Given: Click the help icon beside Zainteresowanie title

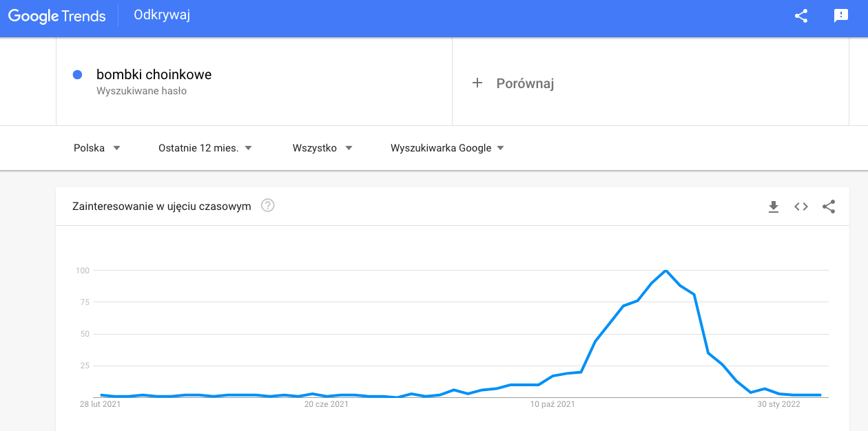Looking at the screenshot, I should pos(268,205).
